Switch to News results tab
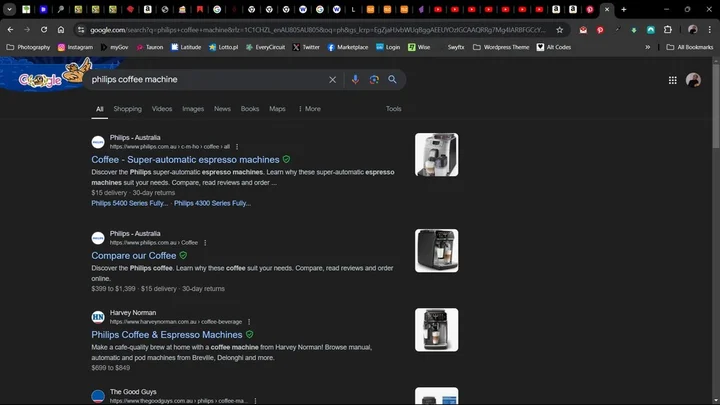The image size is (720, 405). [222, 109]
